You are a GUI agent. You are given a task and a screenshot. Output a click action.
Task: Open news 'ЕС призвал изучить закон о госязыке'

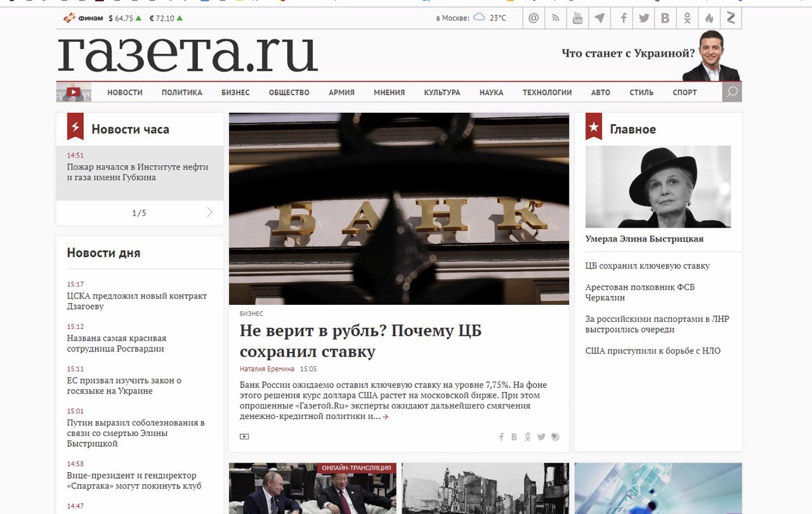124,386
